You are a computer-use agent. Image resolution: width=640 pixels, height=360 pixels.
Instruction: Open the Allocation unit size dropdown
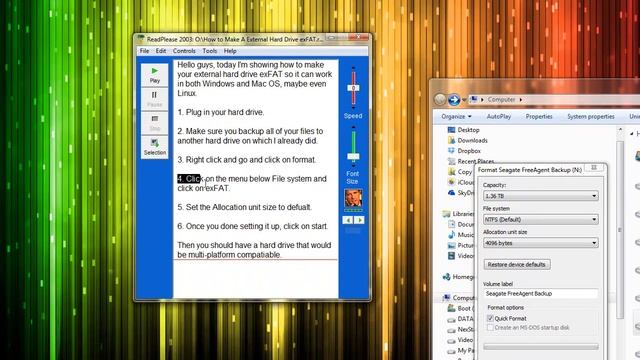[x=540, y=243]
